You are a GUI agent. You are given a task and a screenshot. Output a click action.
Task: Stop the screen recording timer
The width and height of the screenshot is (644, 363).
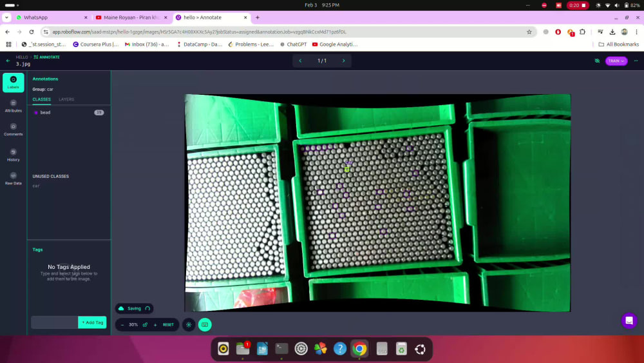pos(578,5)
